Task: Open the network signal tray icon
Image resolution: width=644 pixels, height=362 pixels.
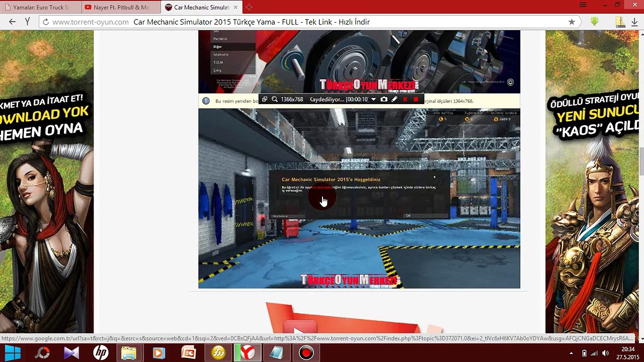Action: (594, 353)
